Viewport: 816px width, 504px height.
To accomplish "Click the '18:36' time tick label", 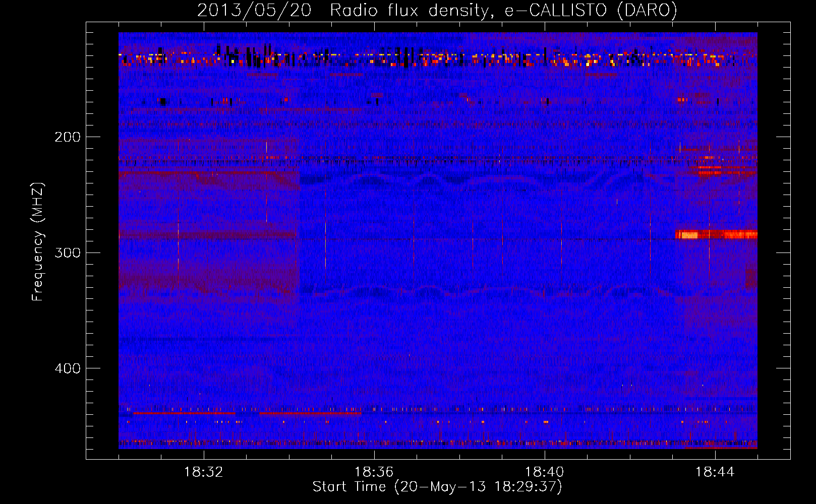I will point(374,472).
